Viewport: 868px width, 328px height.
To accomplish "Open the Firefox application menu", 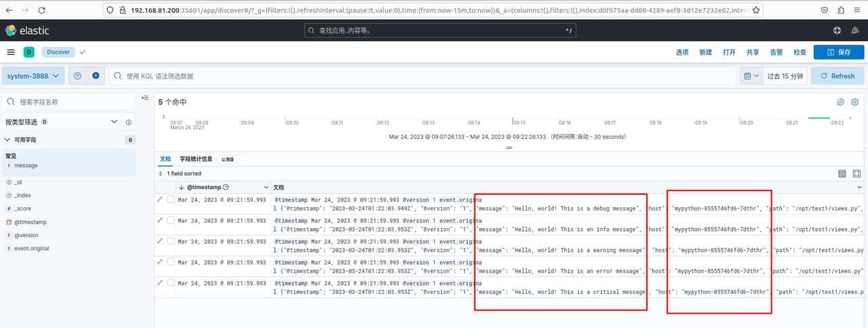I will [x=859, y=10].
